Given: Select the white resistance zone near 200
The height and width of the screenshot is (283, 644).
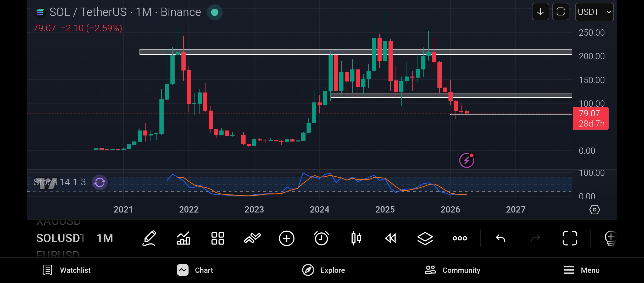Looking at the screenshot, I should pyautogui.click(x=356, y=52).
